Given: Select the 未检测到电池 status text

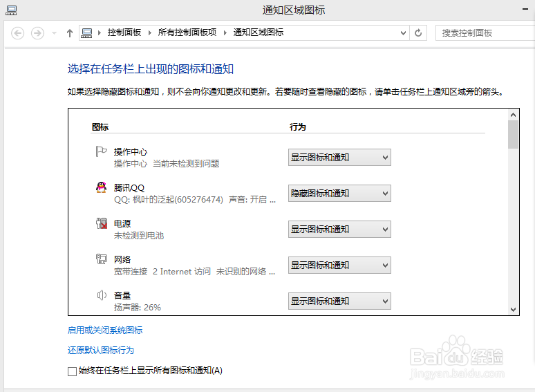Looking at the screenshot, I should (x=139, y=236).
